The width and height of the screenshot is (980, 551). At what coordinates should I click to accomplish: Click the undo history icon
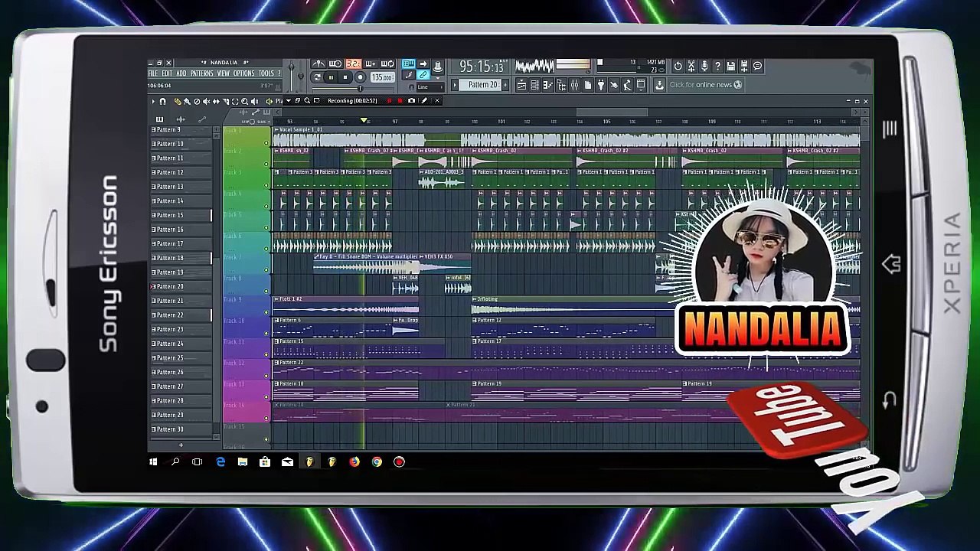point(678,66)
